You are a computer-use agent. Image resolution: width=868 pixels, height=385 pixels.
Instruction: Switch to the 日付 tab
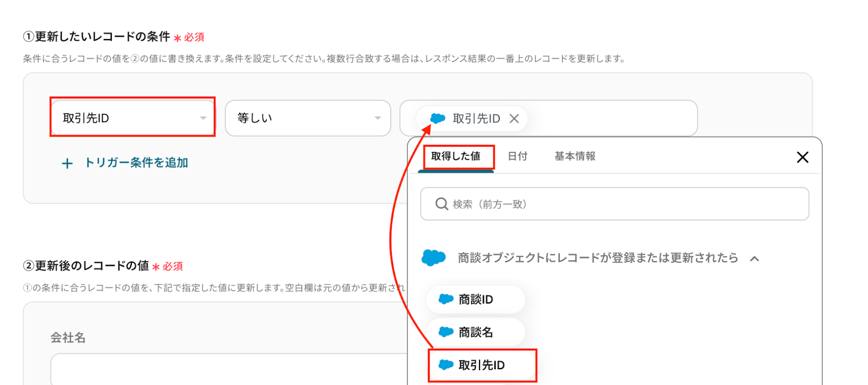click(518, 156)
